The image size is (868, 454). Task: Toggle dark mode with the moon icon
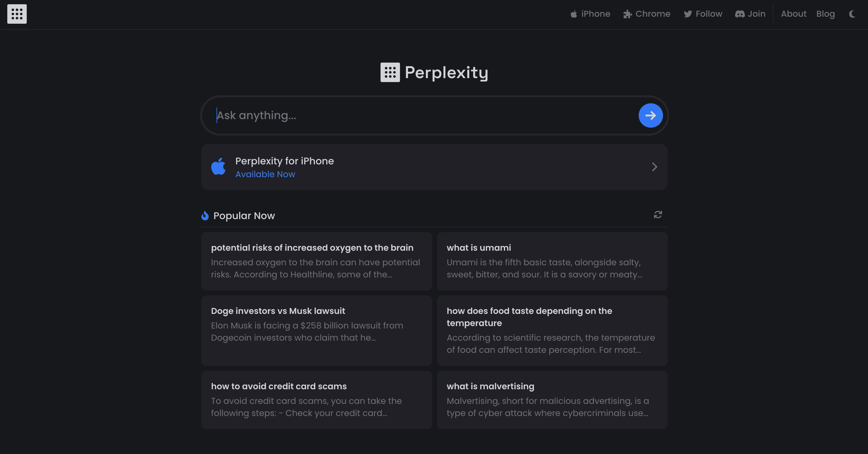[852, 14]
